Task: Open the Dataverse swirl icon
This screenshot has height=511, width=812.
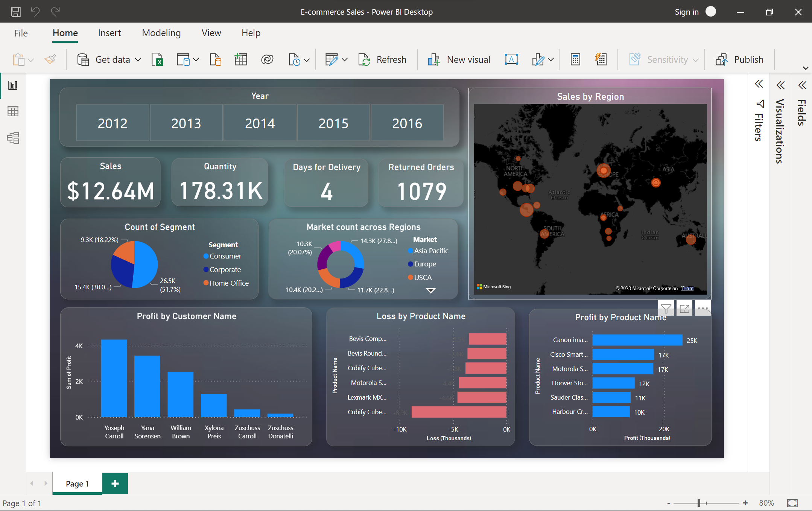Action: click(267, 59)
